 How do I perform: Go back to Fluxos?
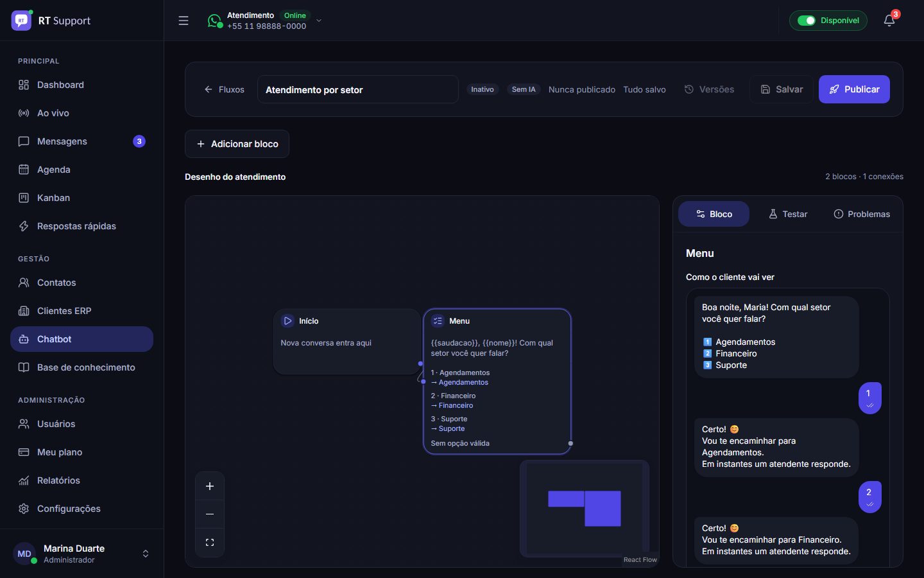click(224, 89)
